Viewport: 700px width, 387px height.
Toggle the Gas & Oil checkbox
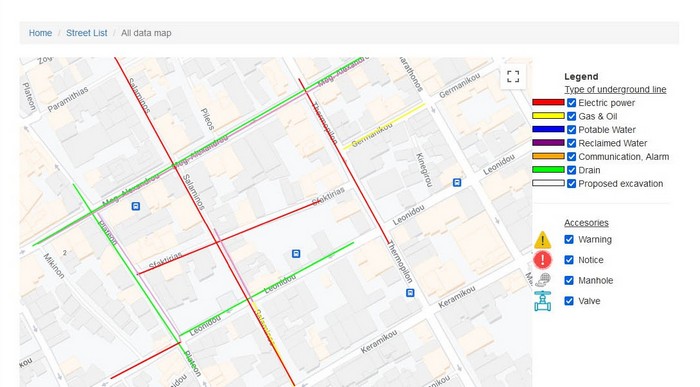pos(571,116)
